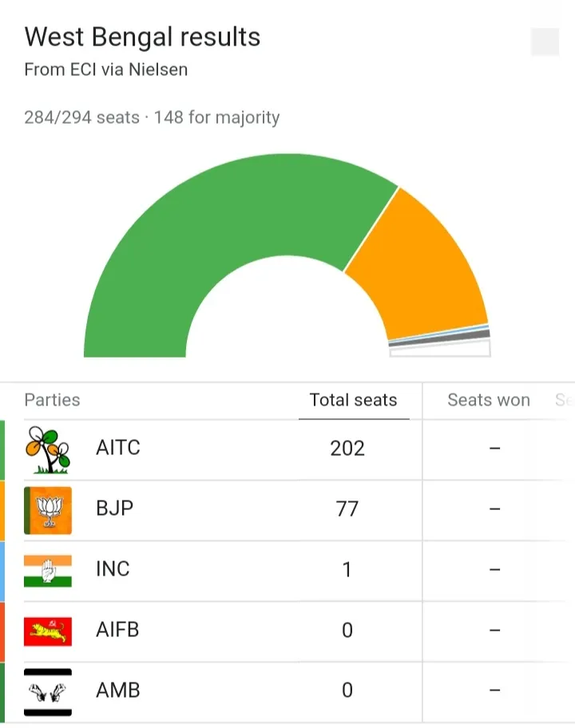This screenshot has height=728, width=575.
Task: Open the AMB party row name
Action: click(x=118, y=690)
